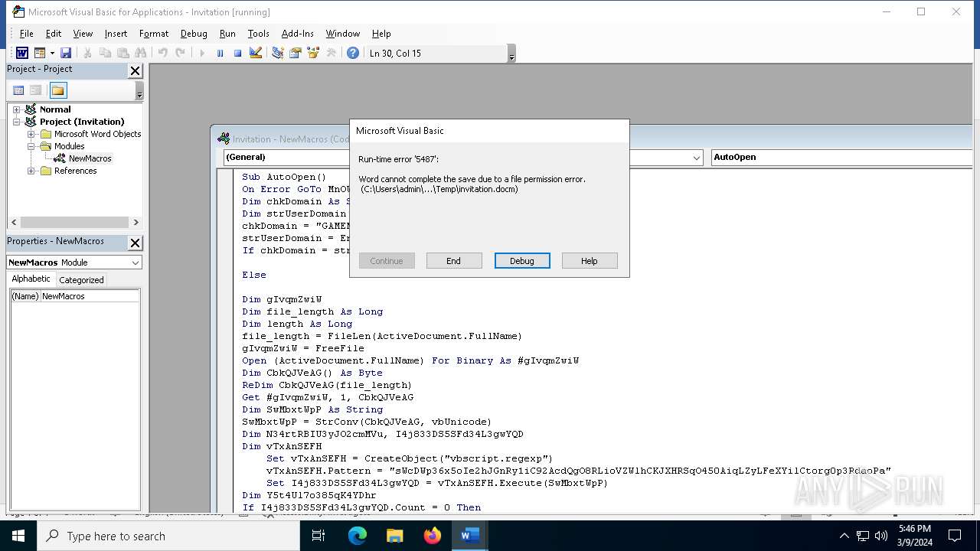Click Debug button in error dialog

(x=522, y=261)
